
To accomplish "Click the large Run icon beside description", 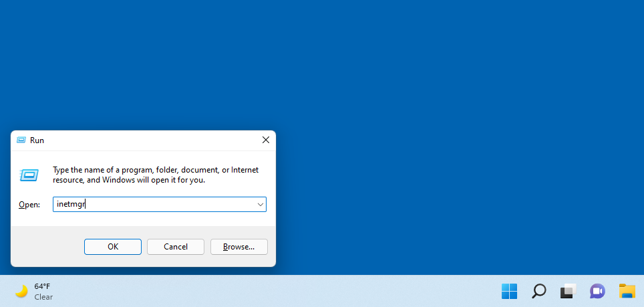I will point(29,175).
